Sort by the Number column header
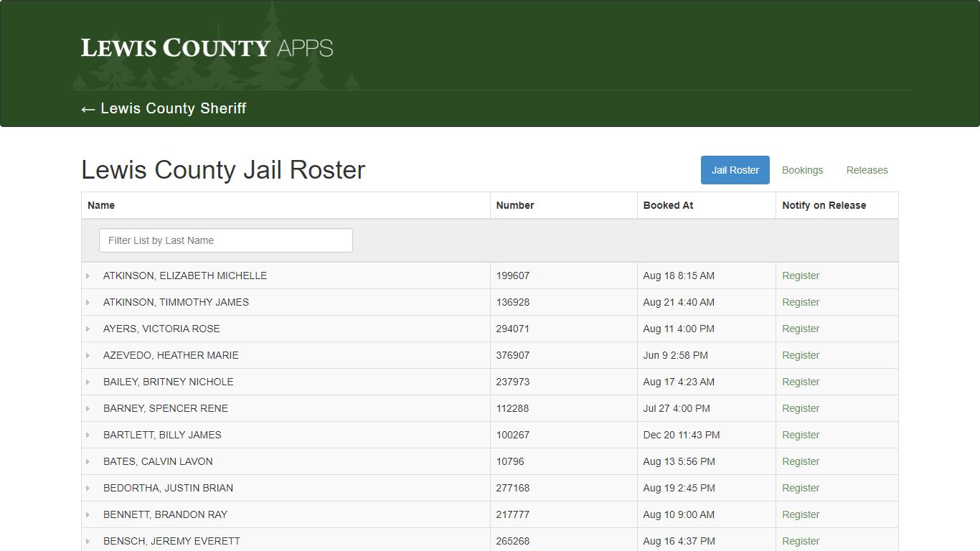 coord(515,205)
